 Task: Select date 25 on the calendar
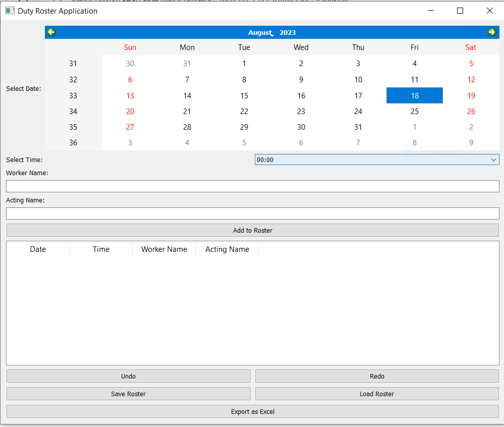pyautogui.click(x=415, y=111)
